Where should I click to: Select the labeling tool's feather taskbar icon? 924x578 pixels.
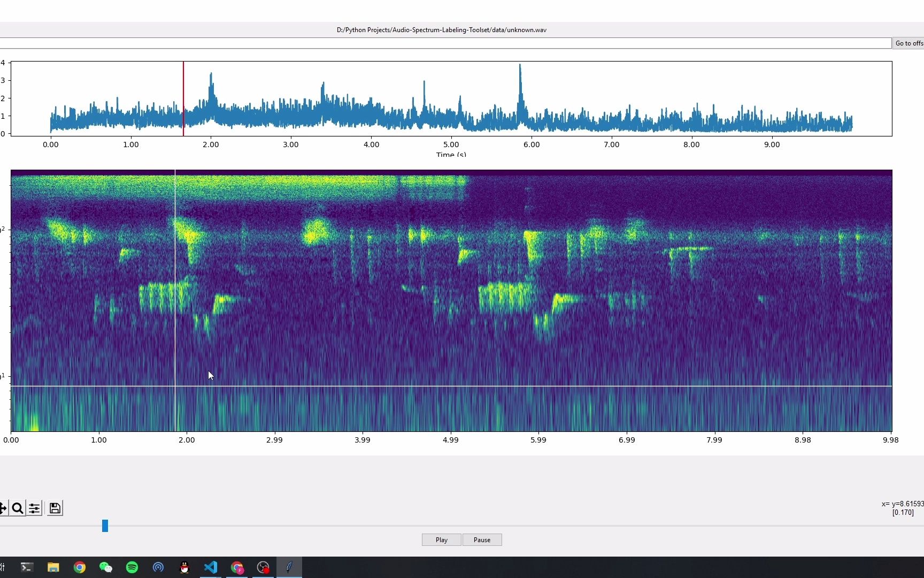click(x=289, y=567)
